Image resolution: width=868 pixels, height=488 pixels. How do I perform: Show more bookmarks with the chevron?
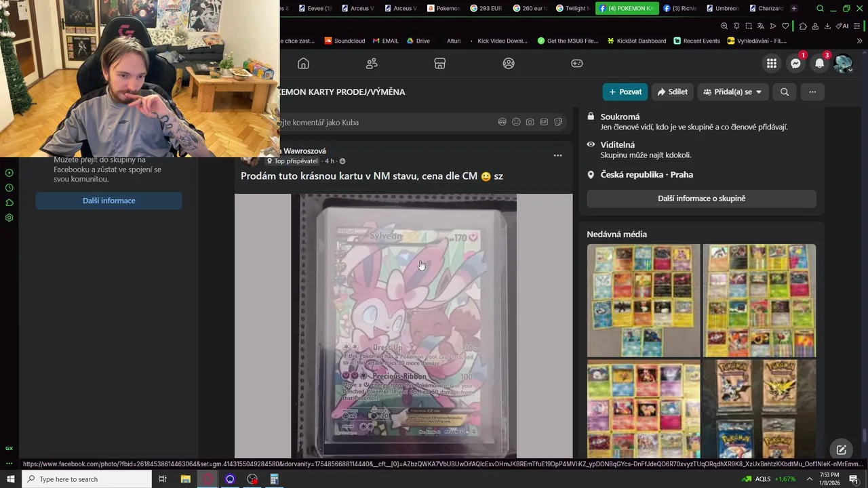click(859, 41)
